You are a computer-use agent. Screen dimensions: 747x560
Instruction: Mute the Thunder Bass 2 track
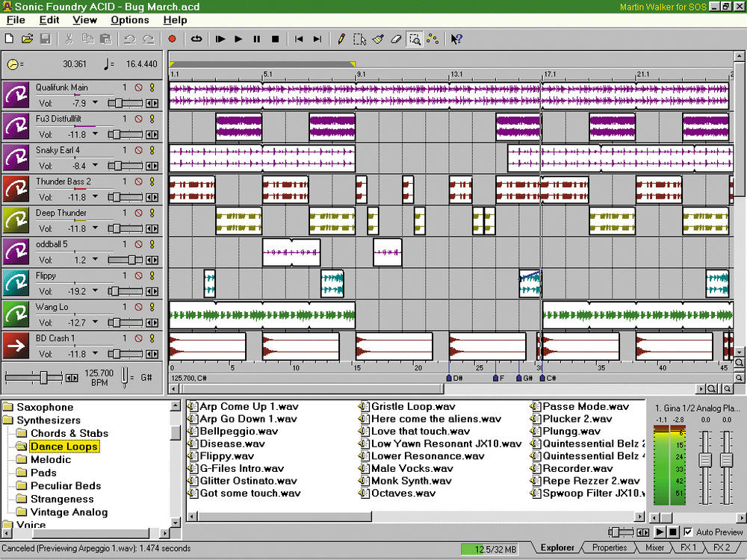(x=139, y=181)
